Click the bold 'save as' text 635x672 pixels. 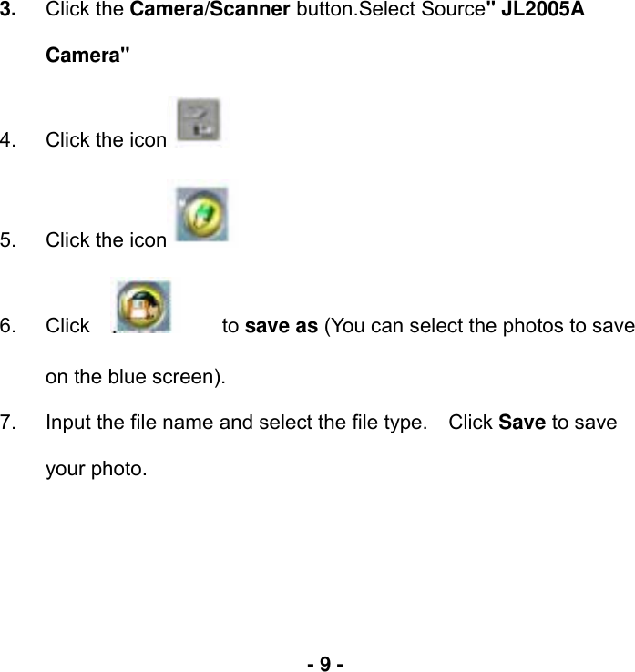tap(282, 326)
